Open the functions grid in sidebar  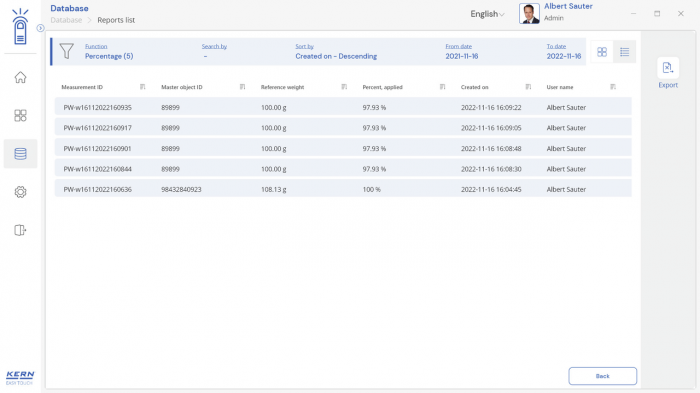click(x=20, y=116)
